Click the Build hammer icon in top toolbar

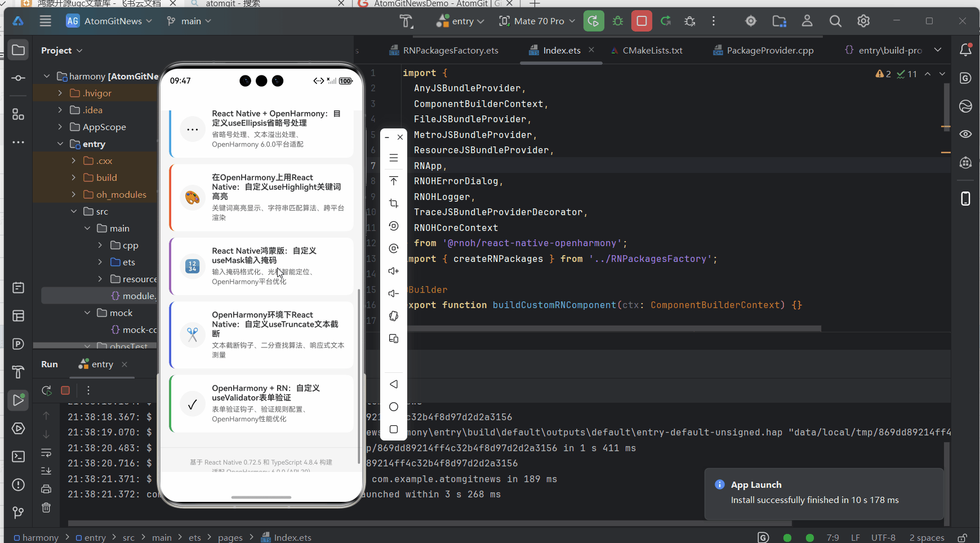coord(406,21)
